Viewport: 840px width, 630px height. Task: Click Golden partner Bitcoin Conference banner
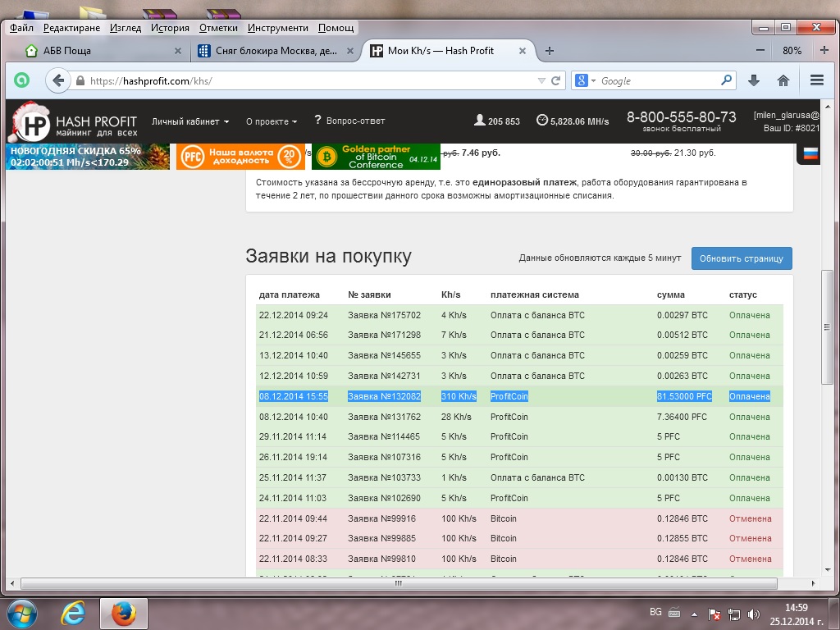click(376, 157)
